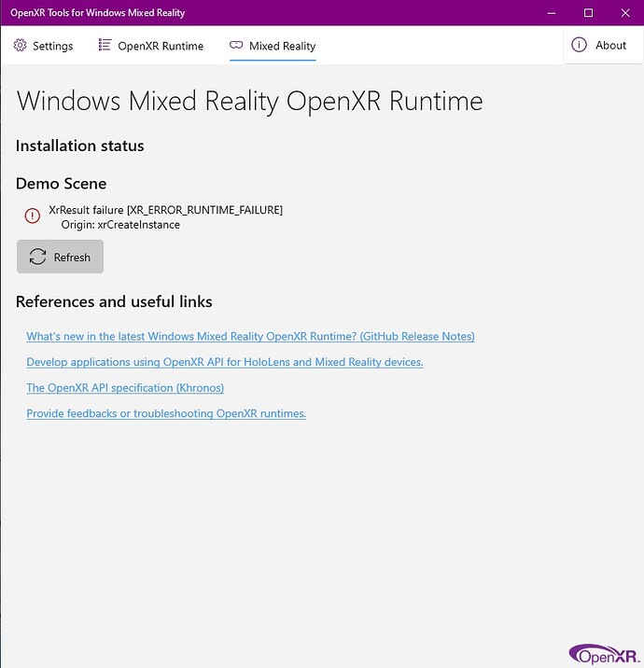Image resolution: width=644 pixels, height=668 pixels.
Task: Click the Mixed Reality headset icon
Action: (236, 46)
